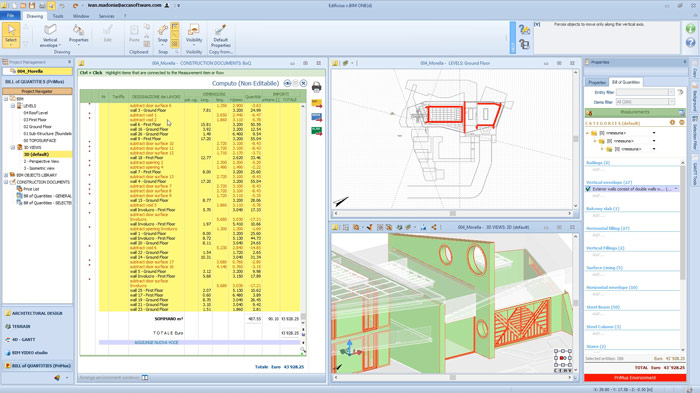Image resolution: width=700 pixels, height=393 pixels.
Task: Select 2 - Perspective View in tree
Action: pyautogui.click(x=41, y=161)
